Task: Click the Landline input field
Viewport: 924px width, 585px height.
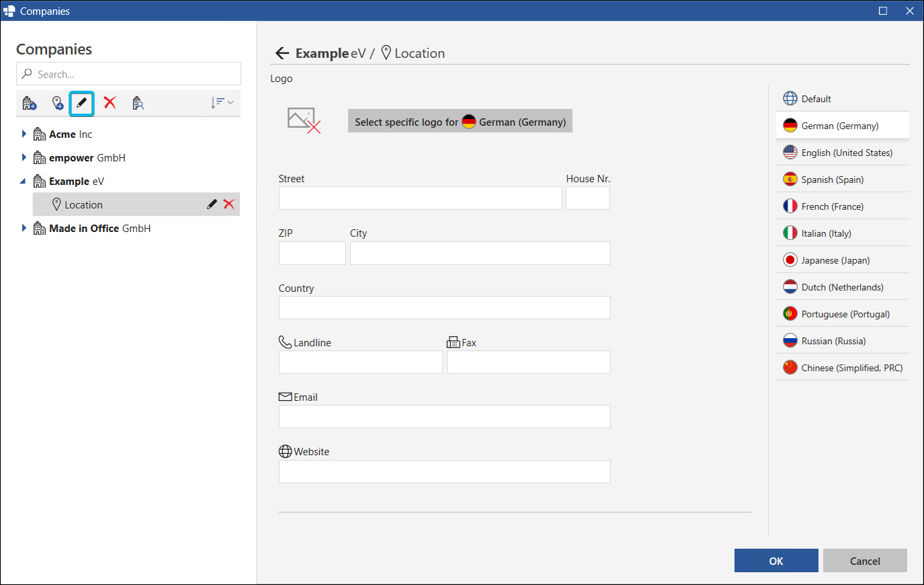Action: click(x=361, y=362)
